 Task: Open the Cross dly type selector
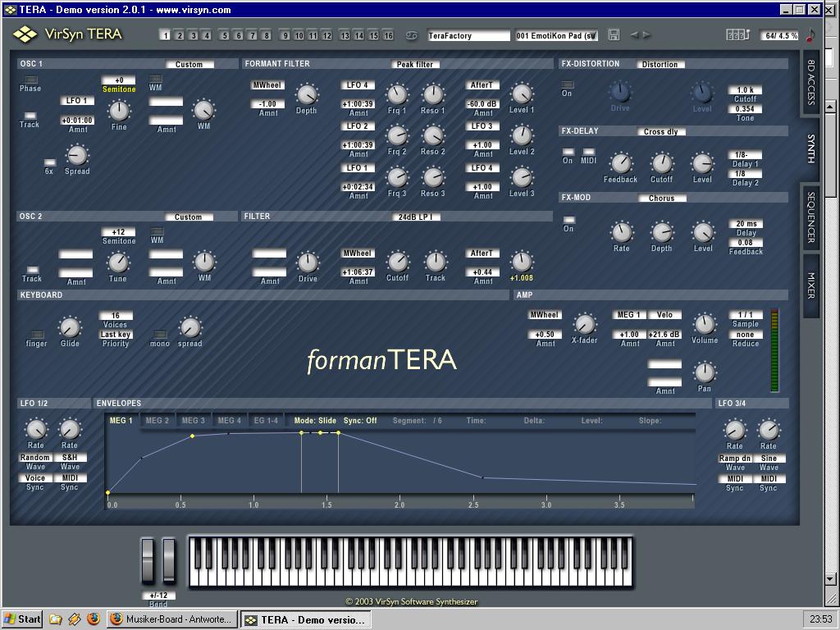tap(661, 132)
